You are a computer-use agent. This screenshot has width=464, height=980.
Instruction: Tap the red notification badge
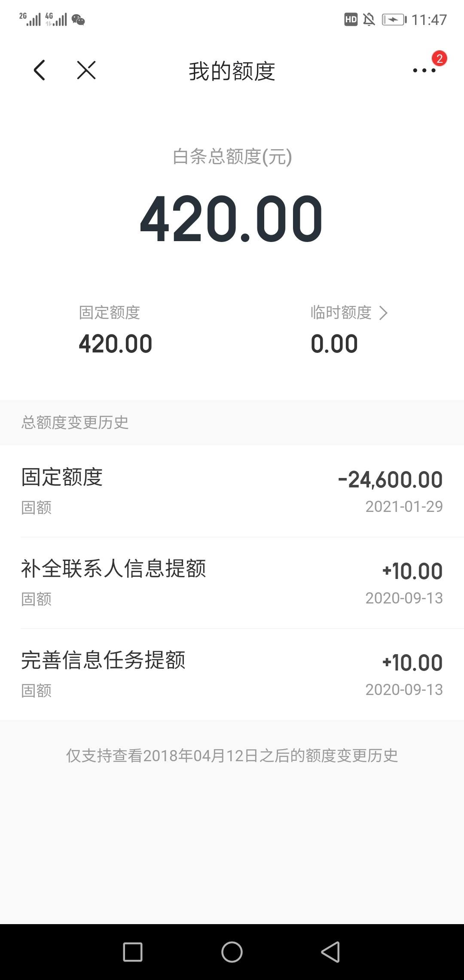[439, 58]
